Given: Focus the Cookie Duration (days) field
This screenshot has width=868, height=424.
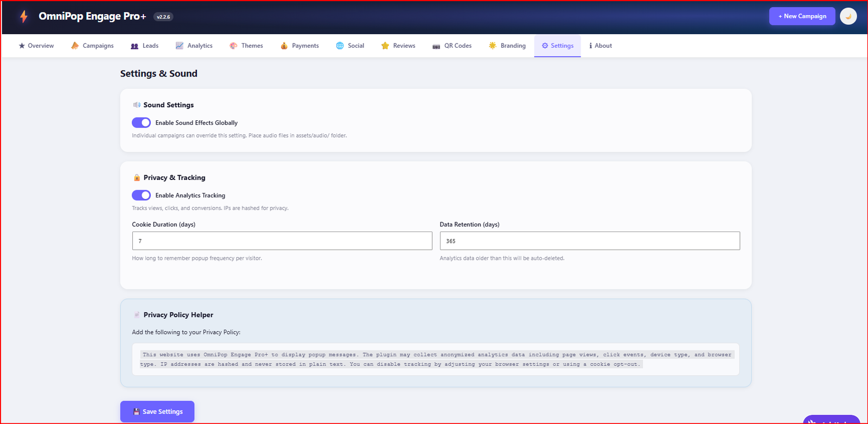Looking at the screenshot, I should click(282, 241).
